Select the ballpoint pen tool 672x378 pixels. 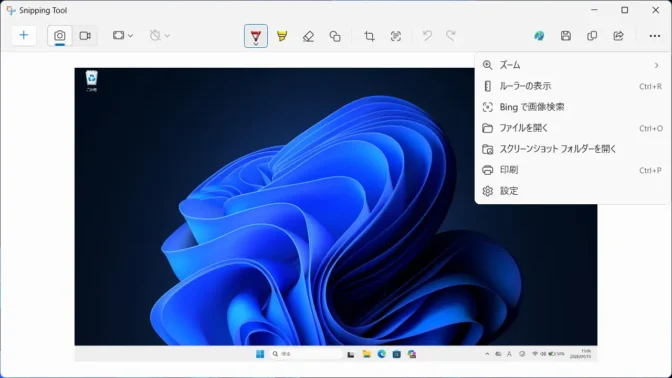click(x=256, y=36)
